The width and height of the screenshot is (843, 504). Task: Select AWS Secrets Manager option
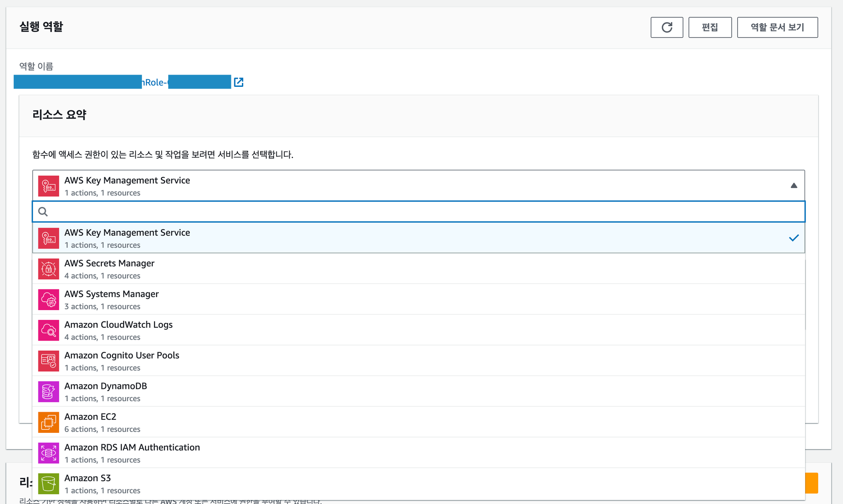[x=110, y=269]
